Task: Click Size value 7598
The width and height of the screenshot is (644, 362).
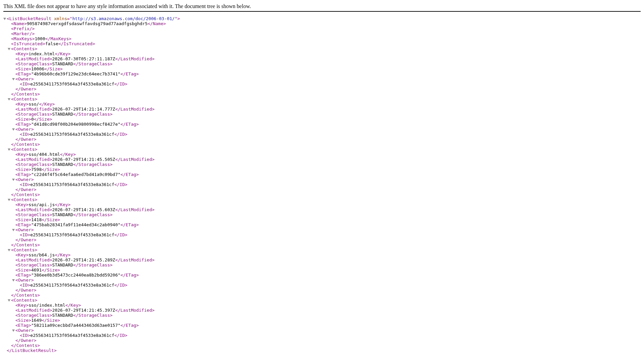Action: tap(37, 170)
